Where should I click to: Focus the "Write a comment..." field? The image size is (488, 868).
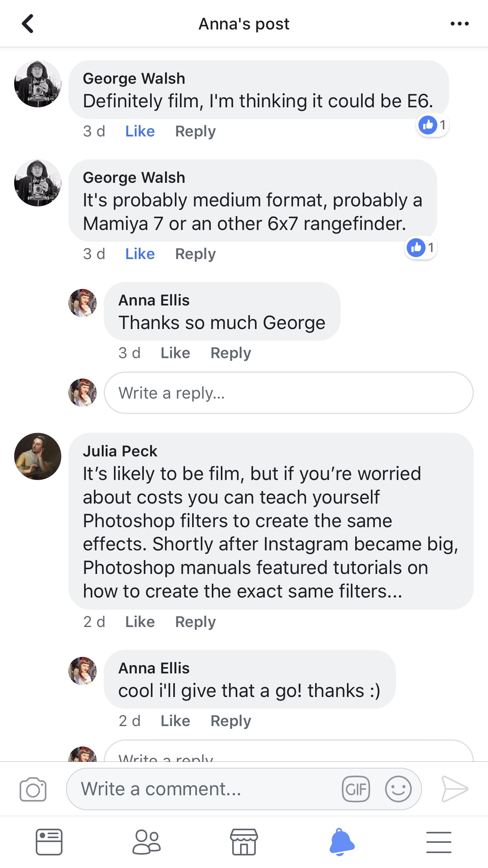[204, 789]
